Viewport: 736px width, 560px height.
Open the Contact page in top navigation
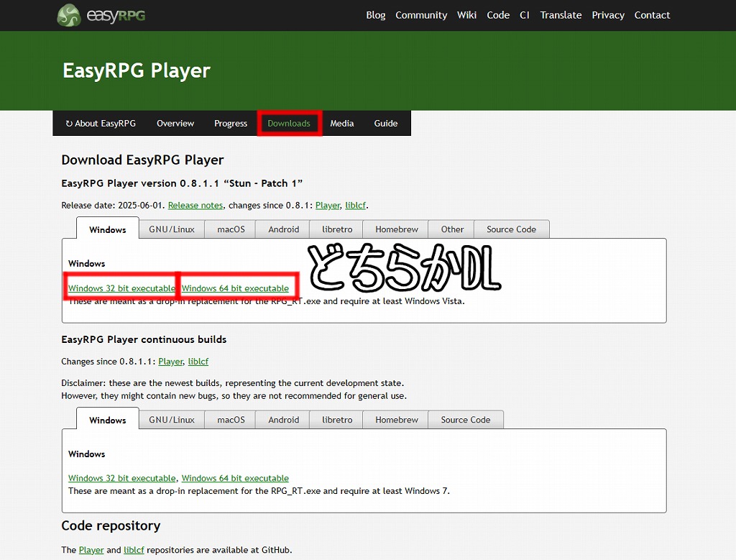[652, 15]
